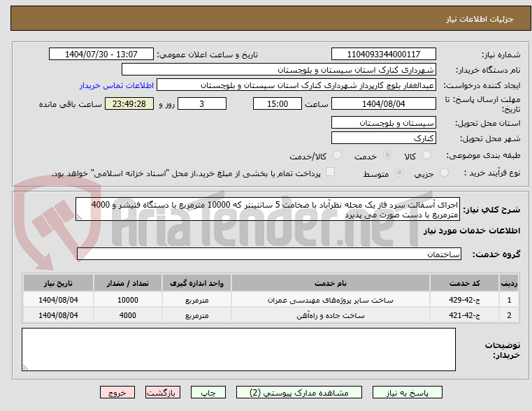Viewport: 532px width, 411px height.
Task: Grab the description textarea resize handle
Action: [x=79, y=217]
